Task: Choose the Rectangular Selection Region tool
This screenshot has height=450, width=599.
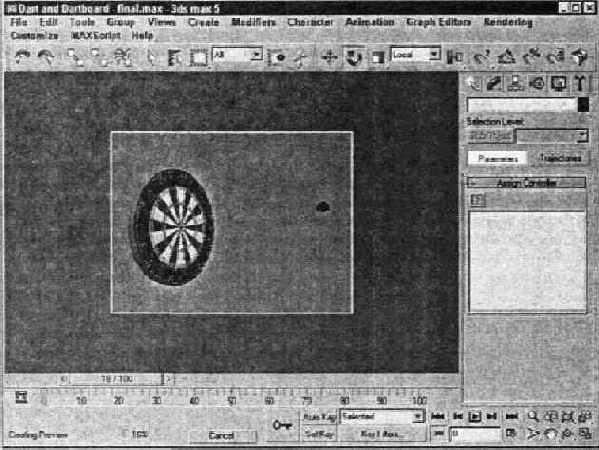Action: point(199,57)
